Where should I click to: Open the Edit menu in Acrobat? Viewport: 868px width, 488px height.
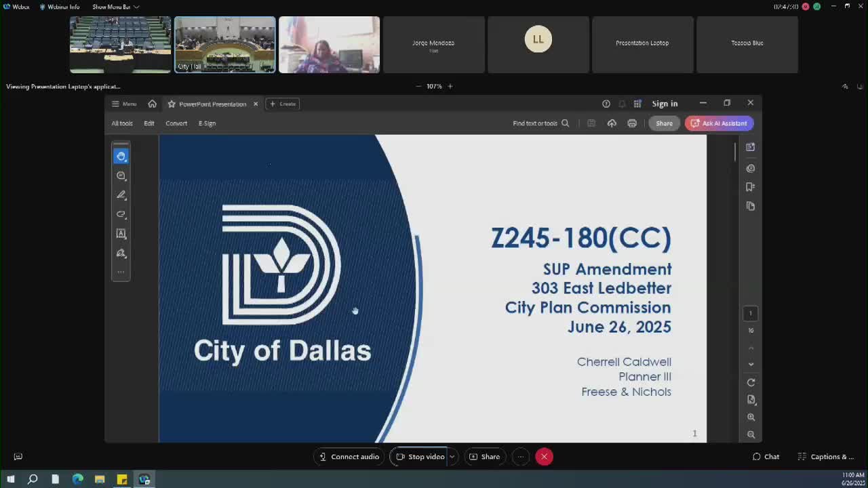[x=149, y=123]
